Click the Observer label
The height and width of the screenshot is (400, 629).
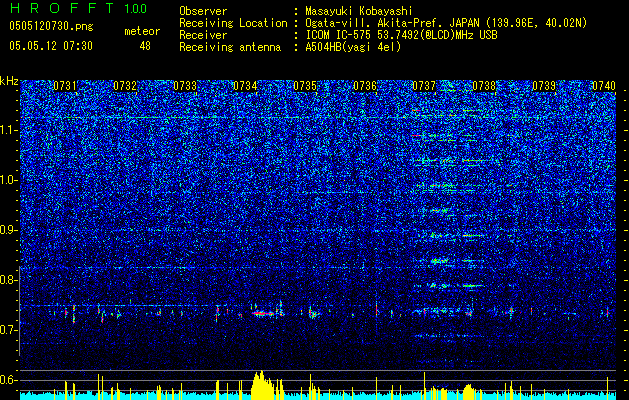click(x=203, y=11)
